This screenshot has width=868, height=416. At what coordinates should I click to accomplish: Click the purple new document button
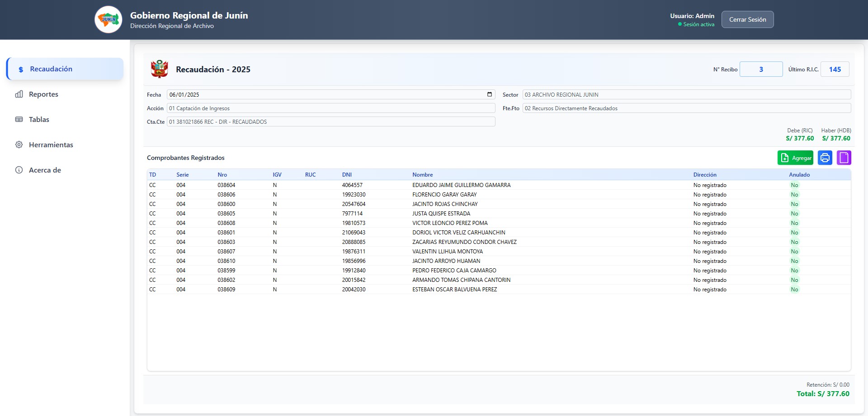844,158
